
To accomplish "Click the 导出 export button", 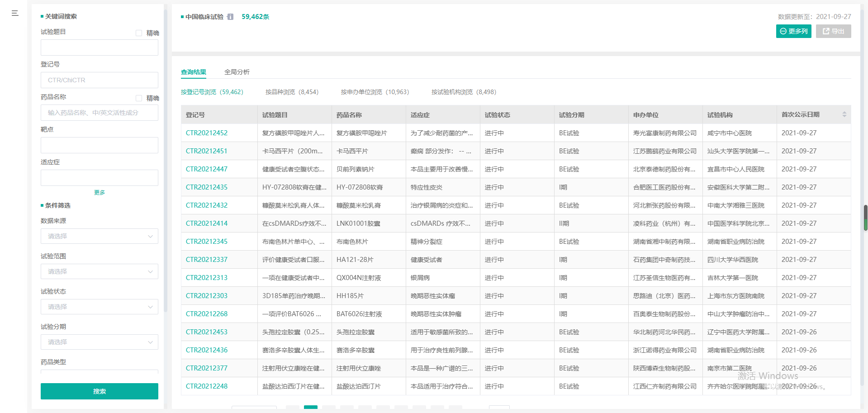I will point(834,31).
